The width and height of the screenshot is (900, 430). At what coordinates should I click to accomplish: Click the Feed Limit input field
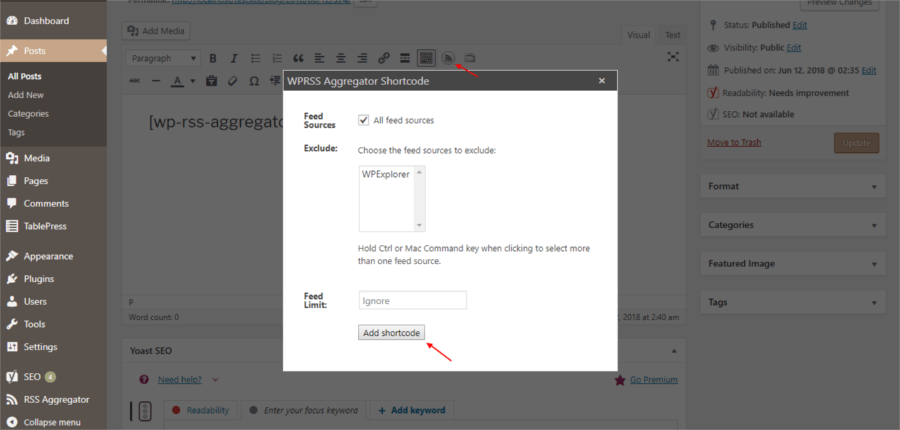point(413,300)
